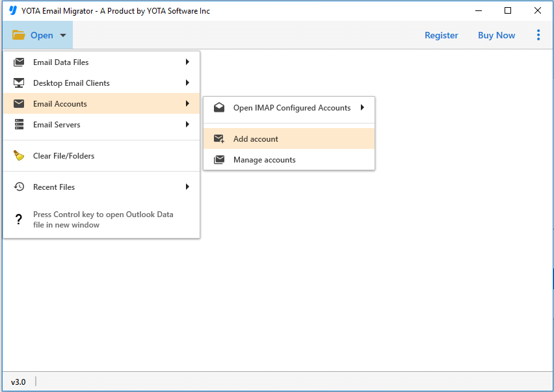Select the yellow folder icon on Open button

click(18, 35)
